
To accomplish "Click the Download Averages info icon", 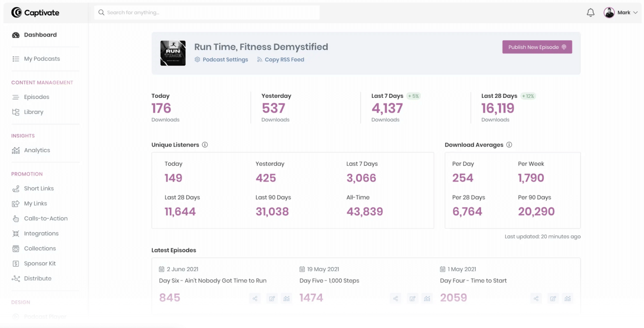I will click(509, 145).
